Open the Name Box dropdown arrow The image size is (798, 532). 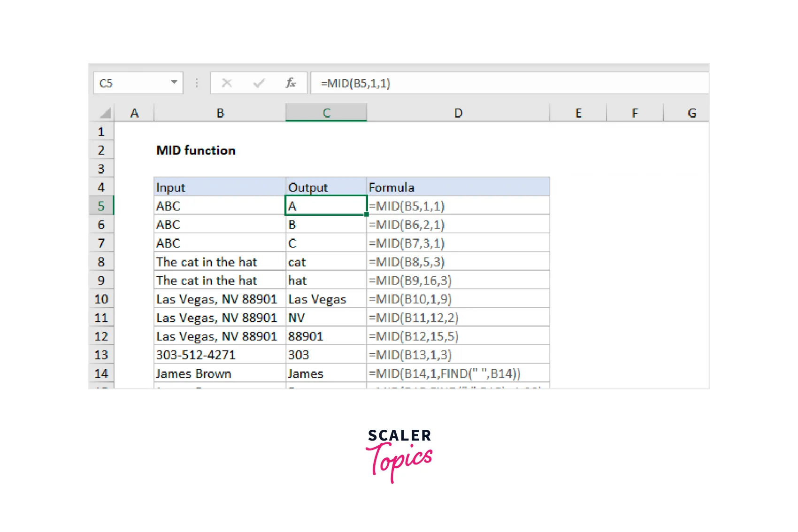click(174, 83)
